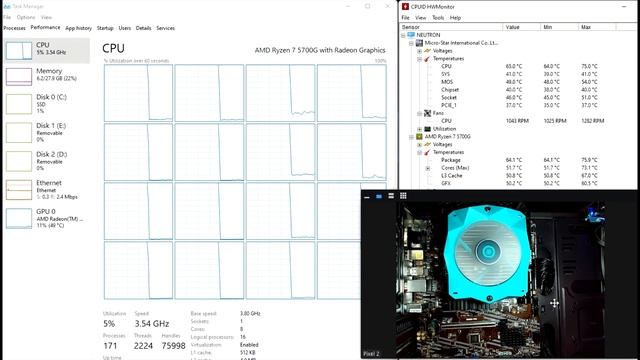Click the Temperatures thermometer icon under Micro-Star

[427, 59]
